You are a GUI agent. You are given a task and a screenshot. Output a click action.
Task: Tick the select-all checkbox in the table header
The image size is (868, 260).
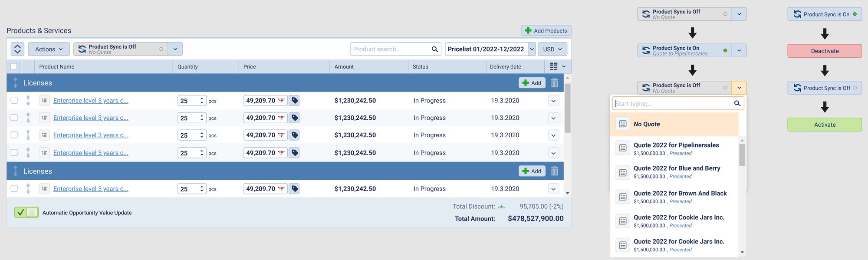click(x=14, y=66)
